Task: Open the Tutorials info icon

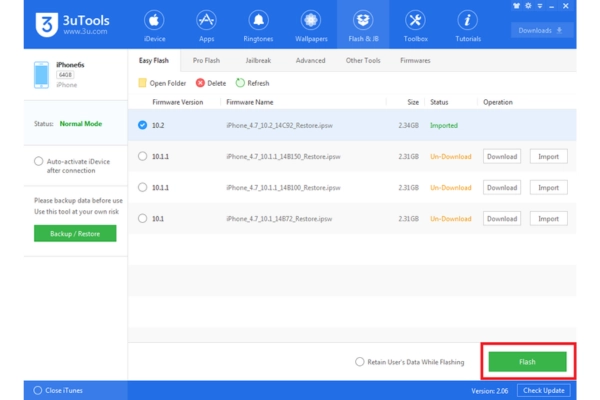Action: point(466,21)
